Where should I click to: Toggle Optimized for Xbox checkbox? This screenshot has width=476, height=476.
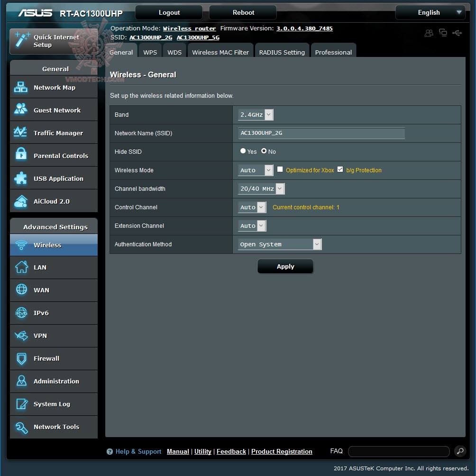pyautogui.click(x=280, y=169)
